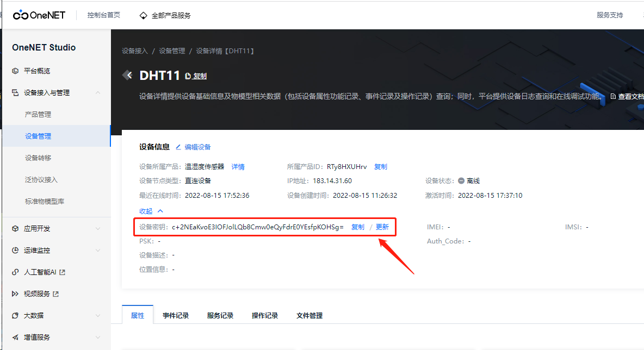Click the OneNET Studio heading
Image resolution: width=644 pixels, height=350 pixels.
point(44,48)
